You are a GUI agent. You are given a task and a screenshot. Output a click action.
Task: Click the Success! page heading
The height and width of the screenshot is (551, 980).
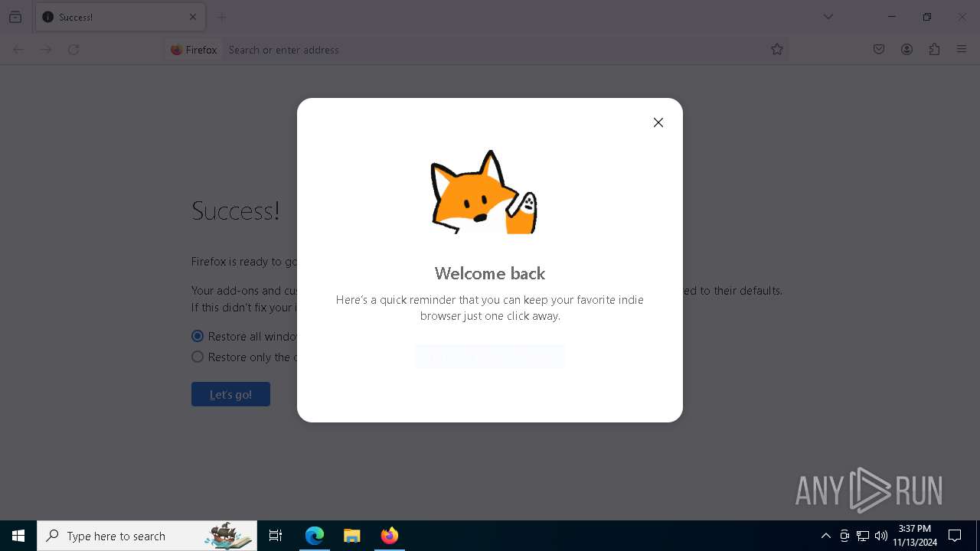236,210
